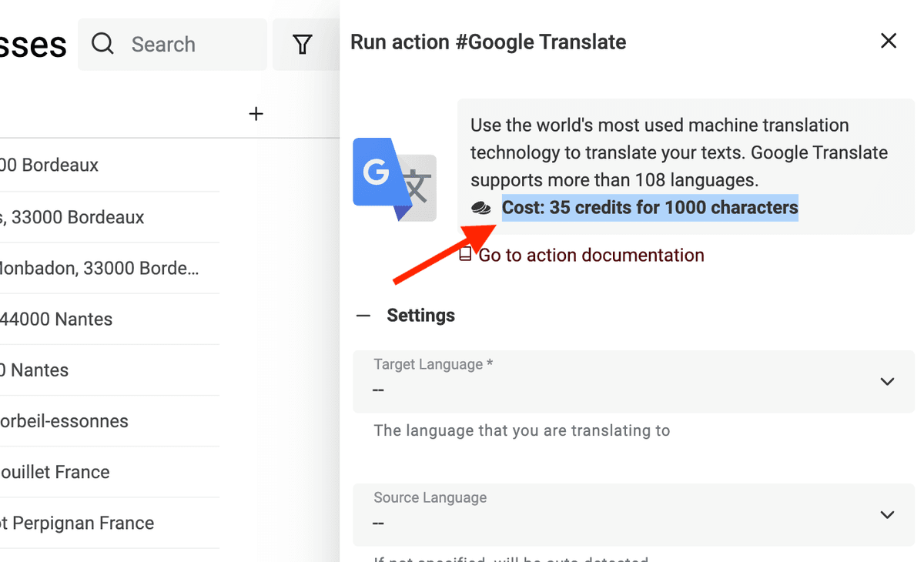
Task: Collapse the Settings section
Action: (363, 316)
